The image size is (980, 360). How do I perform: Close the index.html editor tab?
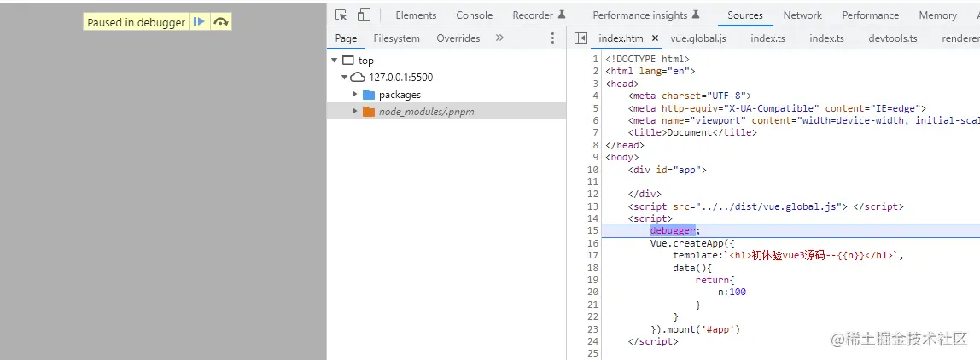pos(655,38)
